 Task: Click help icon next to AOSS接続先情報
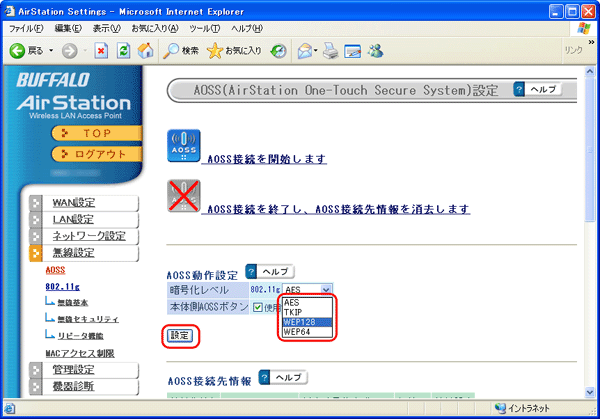pos(264,377)
